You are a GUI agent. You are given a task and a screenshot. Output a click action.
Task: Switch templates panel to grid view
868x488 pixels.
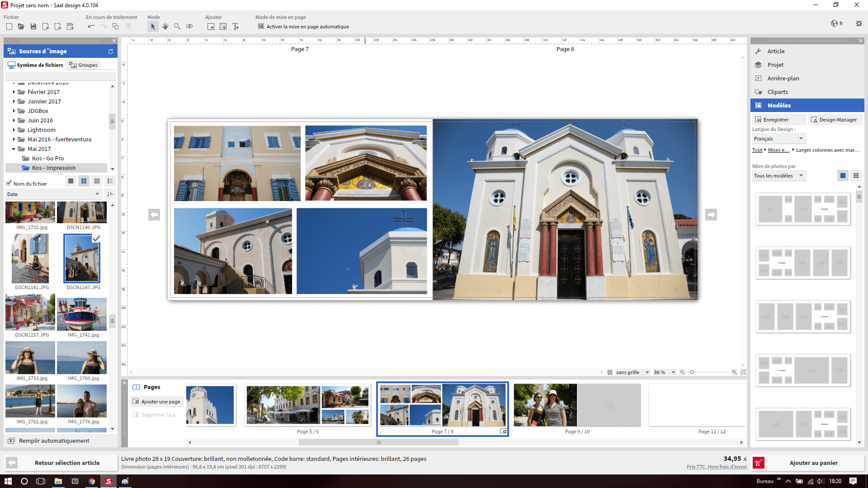pos(856,176)
